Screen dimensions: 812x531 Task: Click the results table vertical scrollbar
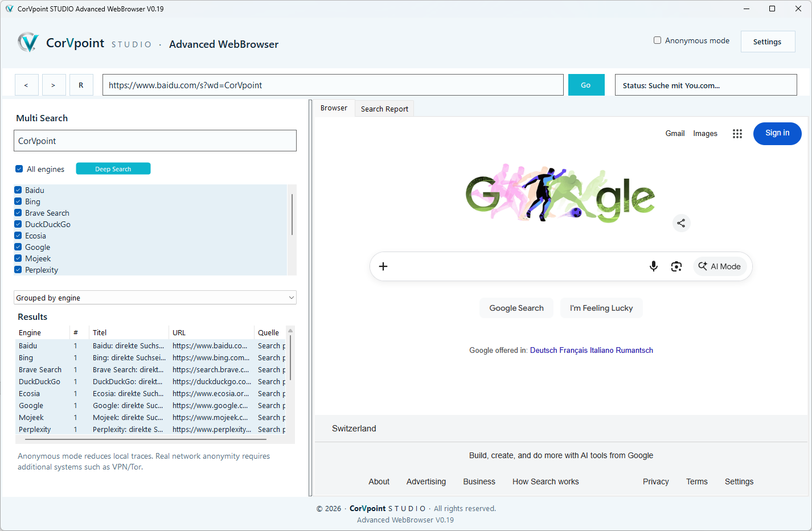click(290, 359)
